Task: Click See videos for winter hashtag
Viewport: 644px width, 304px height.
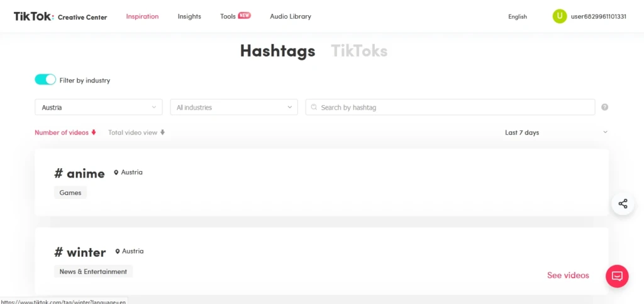Action: [x=568, y=275]
